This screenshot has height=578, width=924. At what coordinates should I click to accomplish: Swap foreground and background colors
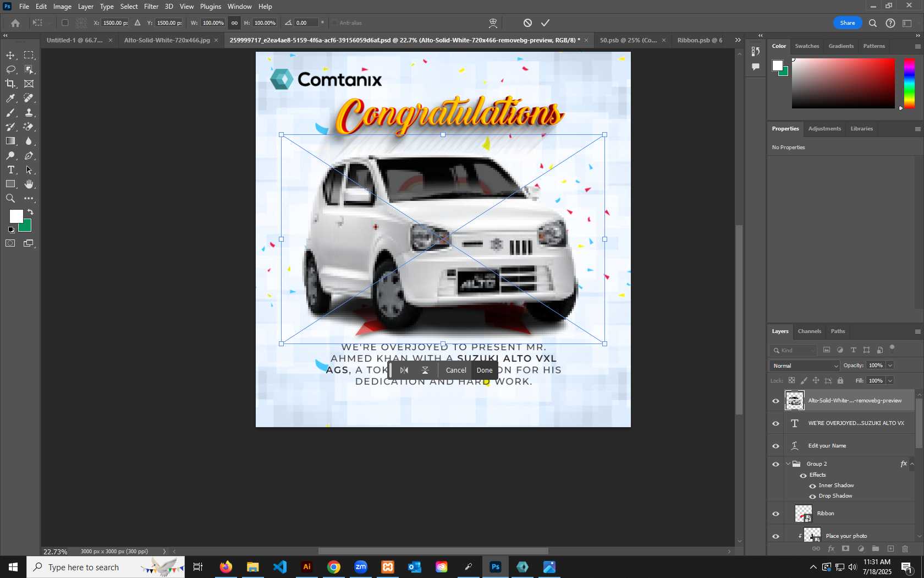point(30,212)
